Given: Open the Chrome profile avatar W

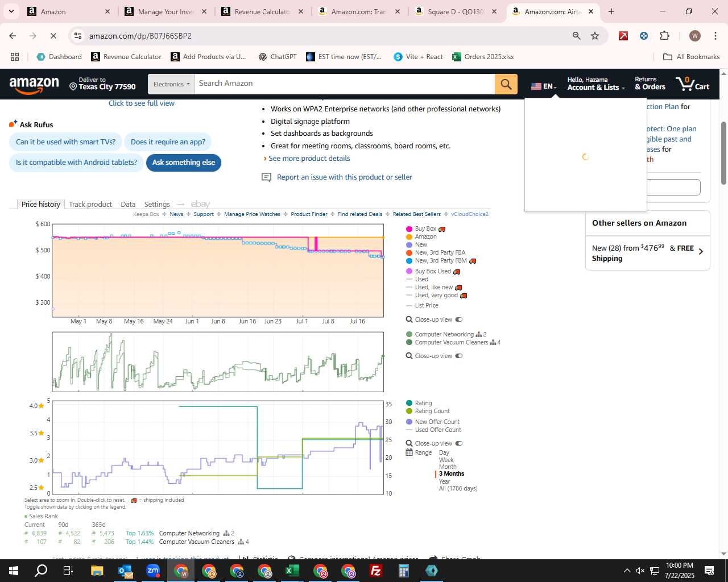Looking at the screenshot, I should click(x=694, y=36).
